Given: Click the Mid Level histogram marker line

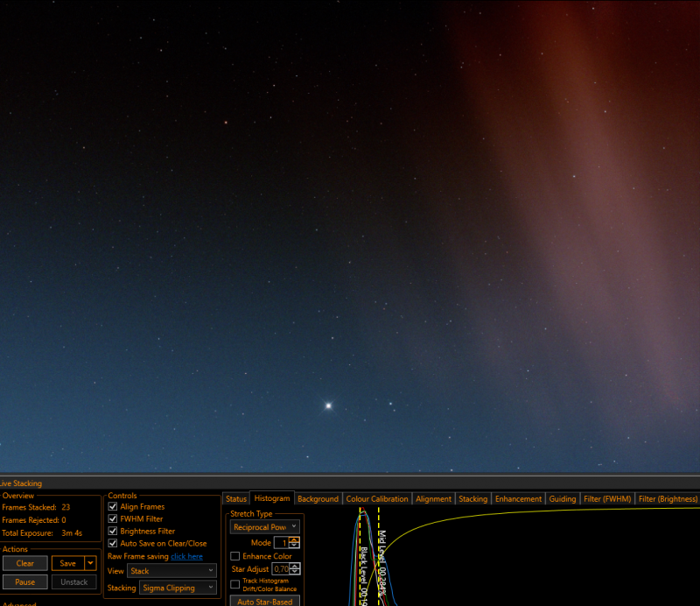Looking at the screenshot, I should coord(379,557).
